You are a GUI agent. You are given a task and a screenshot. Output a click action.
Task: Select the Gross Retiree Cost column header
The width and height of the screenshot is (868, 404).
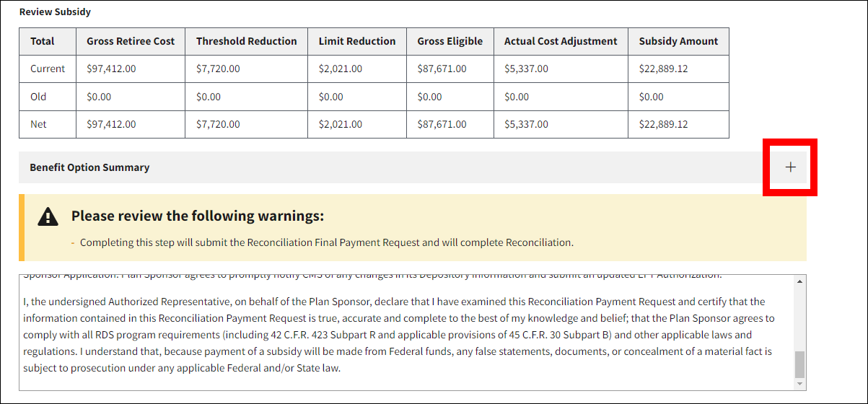coord(131,42)
